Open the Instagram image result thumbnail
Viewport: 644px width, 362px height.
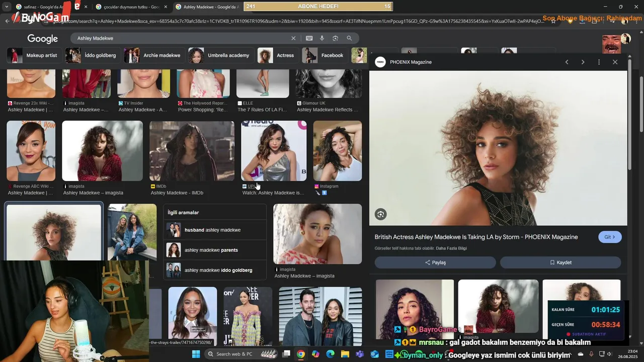tap(338, 151)
